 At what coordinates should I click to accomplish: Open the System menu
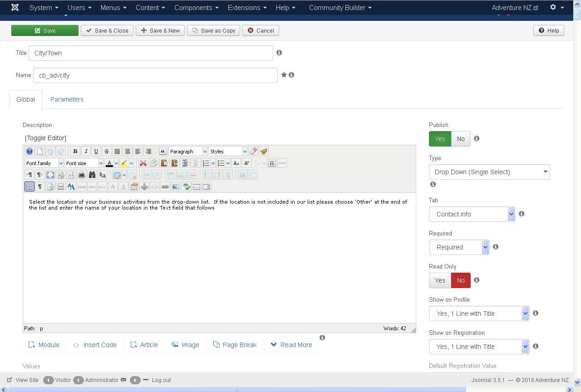[44, 8]
